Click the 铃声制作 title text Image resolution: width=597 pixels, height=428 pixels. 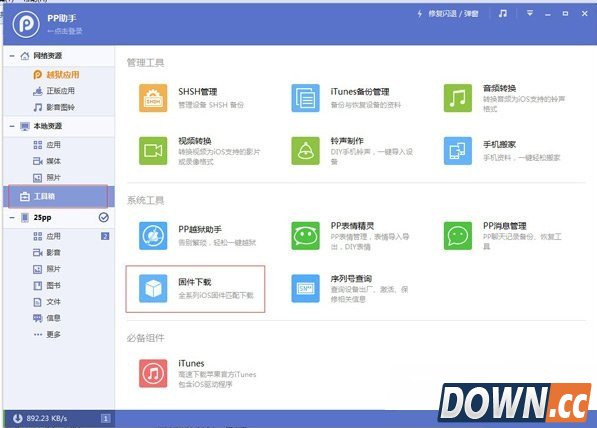(347, 141)
